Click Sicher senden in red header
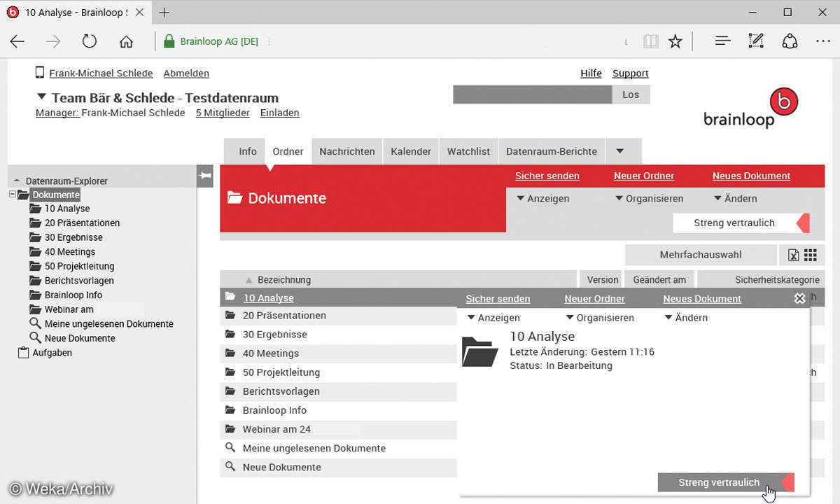Image resolution: width=840 pixels, height=504 pixels. tap(547, 176)
